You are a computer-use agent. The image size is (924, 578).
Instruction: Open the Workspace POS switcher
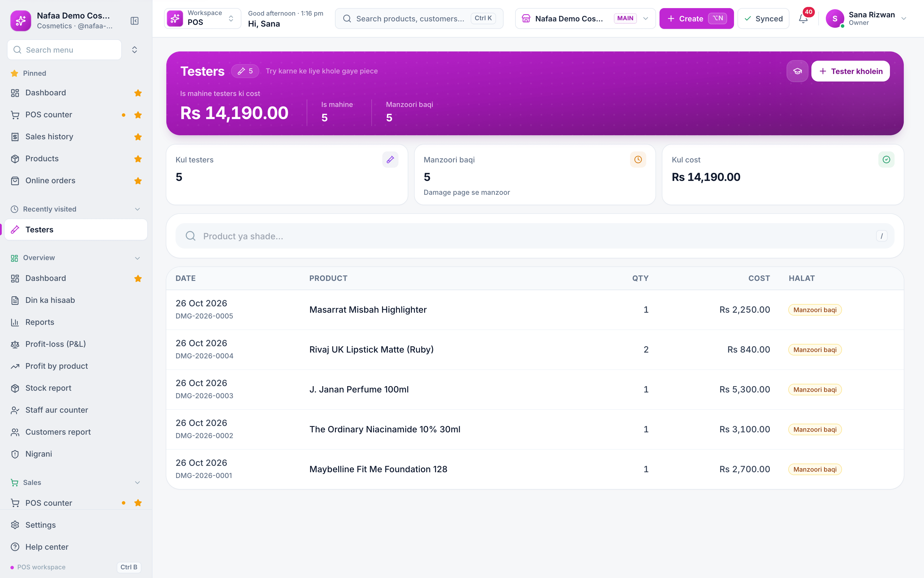[202, 18]
